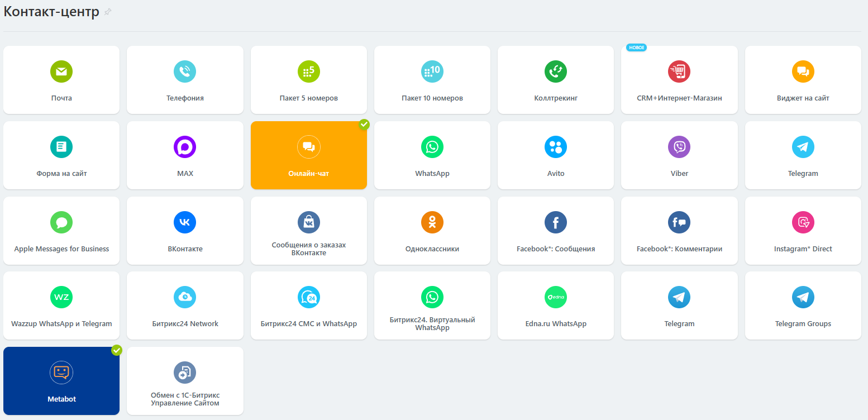Select the Телефония phone icon
The height and width of the screenshot is (420, 868).
185,71
